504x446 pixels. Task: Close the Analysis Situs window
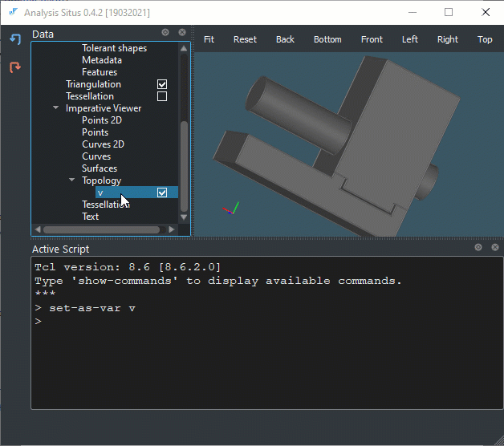[486, 12]
